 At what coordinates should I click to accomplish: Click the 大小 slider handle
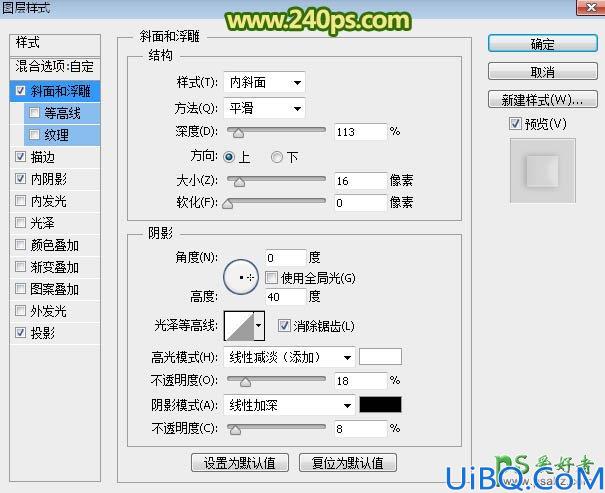[x=239, y=182]
